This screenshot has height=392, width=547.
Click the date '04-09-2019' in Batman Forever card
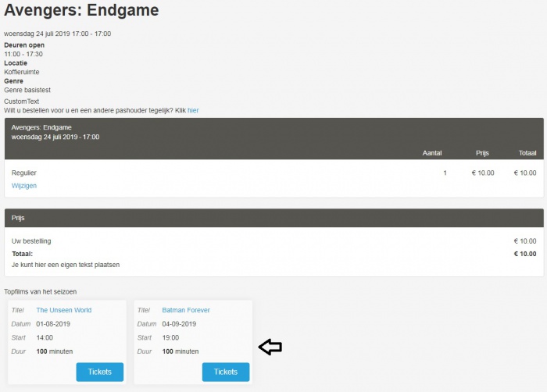pos(179,324)
